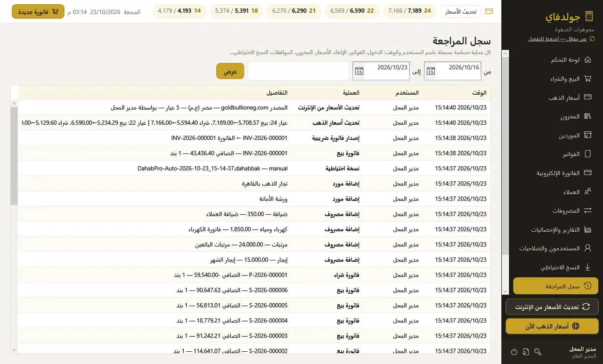Open calendar for the إلى date 2026/10/23
This screenshot has height=364, width=603.
point(359,71)
